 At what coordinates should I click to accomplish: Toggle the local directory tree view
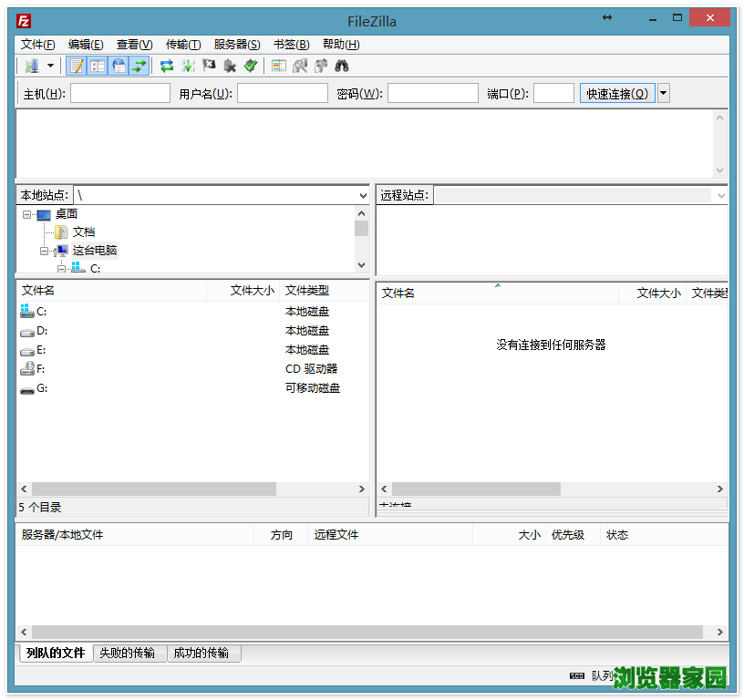98,66
